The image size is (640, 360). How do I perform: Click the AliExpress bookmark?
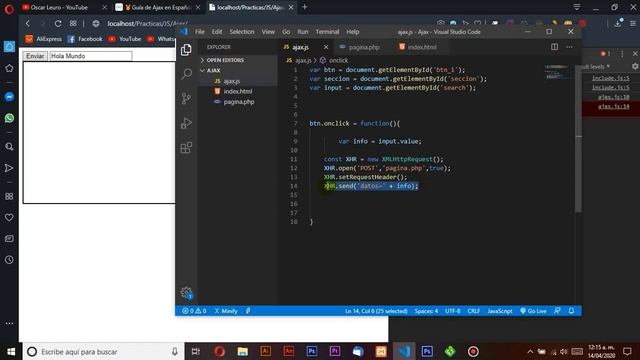tap(44, 39)
